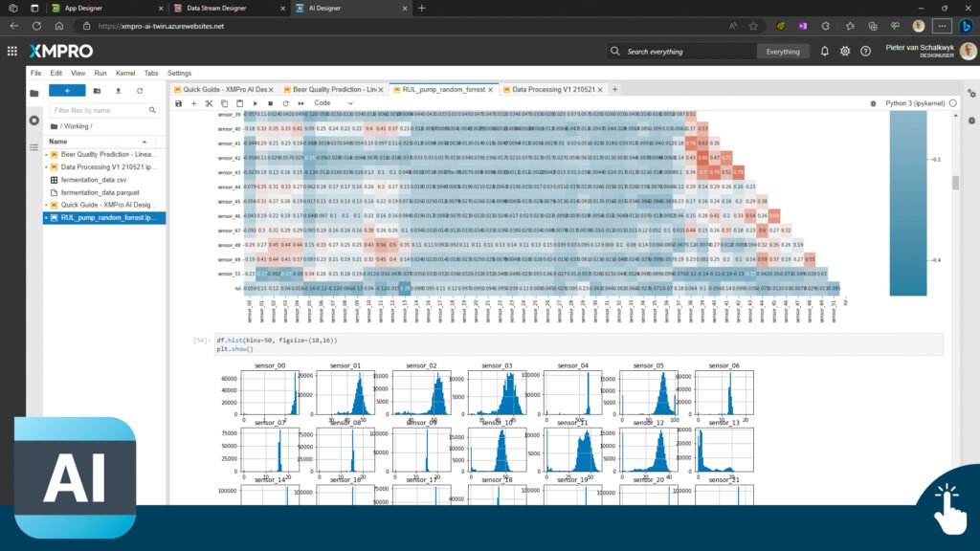Screen dimensions: 980x551
Task: Enable the debugger bug icon toggle
Action: coord(970,121)
